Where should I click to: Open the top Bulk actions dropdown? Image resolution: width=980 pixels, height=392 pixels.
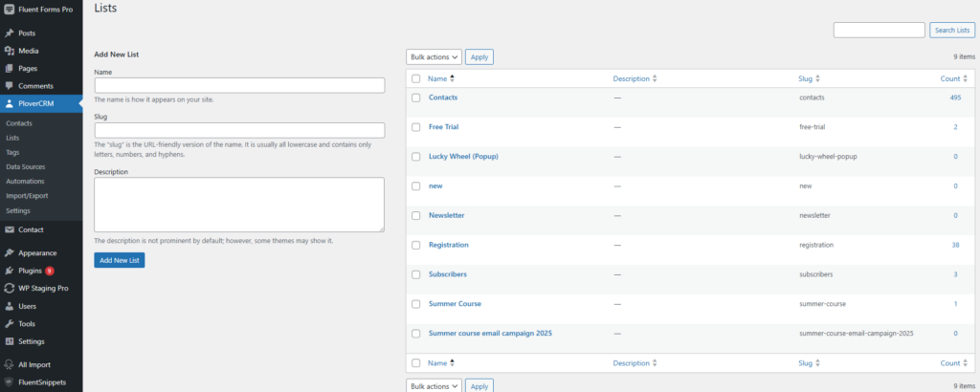[434, 57]
